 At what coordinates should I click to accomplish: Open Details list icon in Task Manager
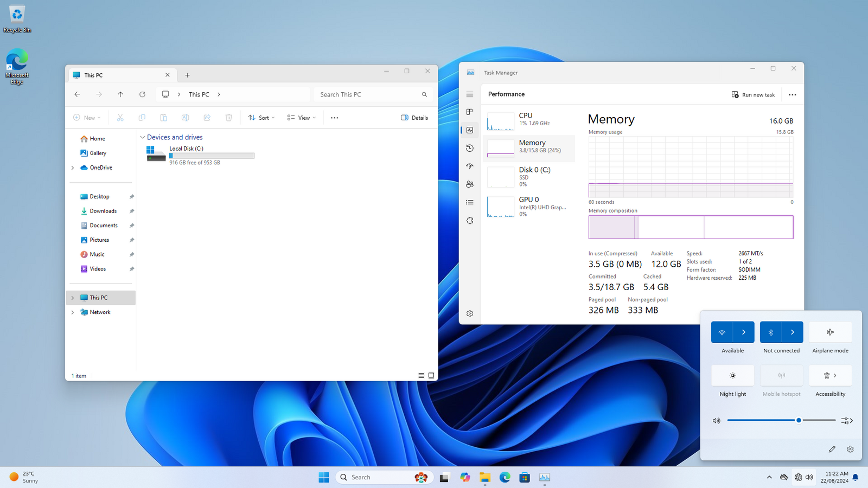470,202
